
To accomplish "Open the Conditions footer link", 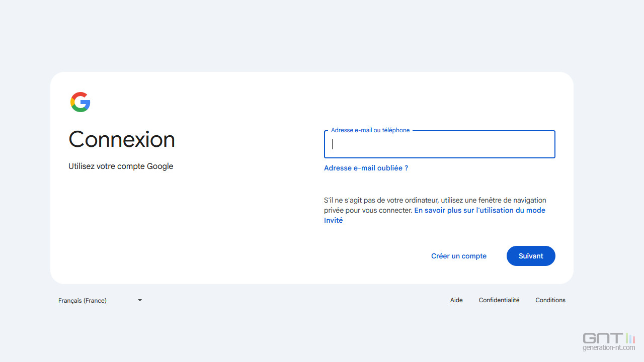I will (550, 300).
